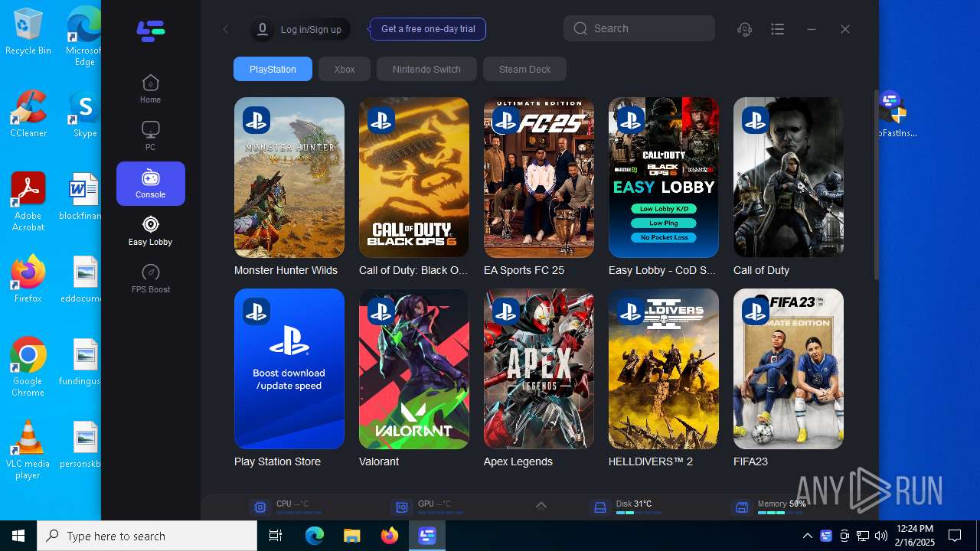Open Easy Lobby from sidebar
Viewport: 980px width, 551px height.
coord(150,231)
